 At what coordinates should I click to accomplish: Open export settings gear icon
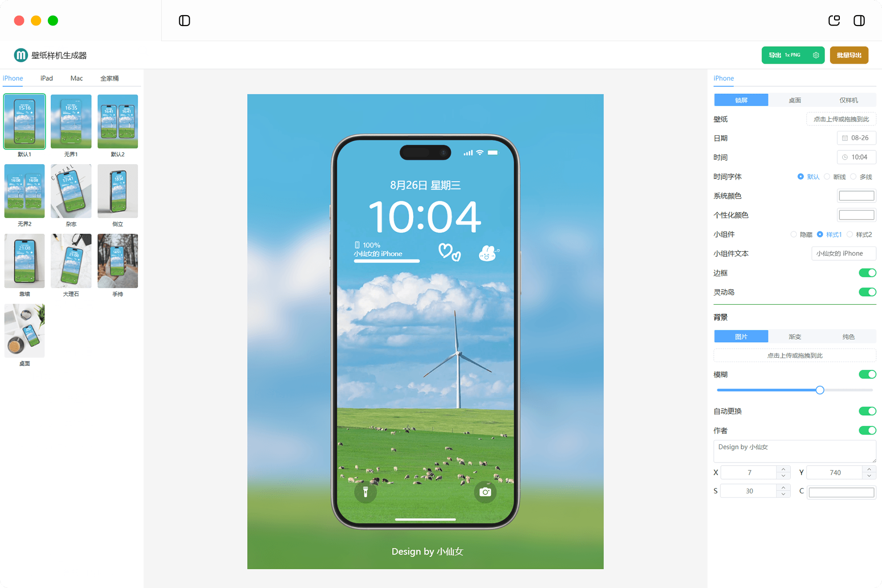(x=816, y=55)
